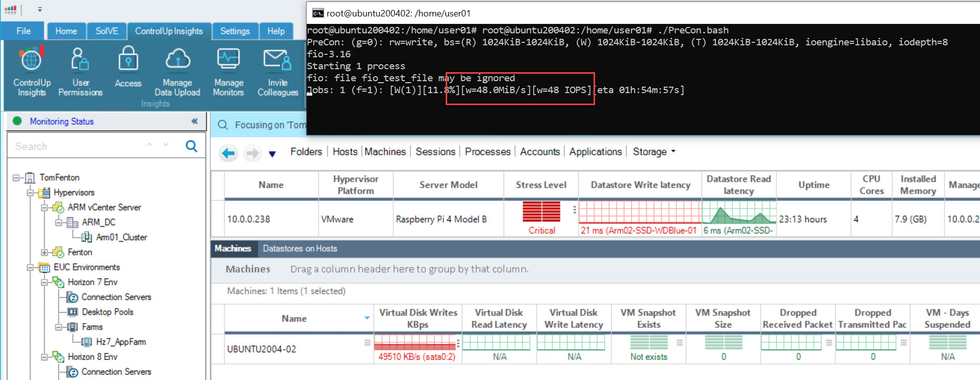Click the ARM_DC datacenter icon
Viewport: 980px width, 380px height.
pyautogui.click(x=73, y=222)
